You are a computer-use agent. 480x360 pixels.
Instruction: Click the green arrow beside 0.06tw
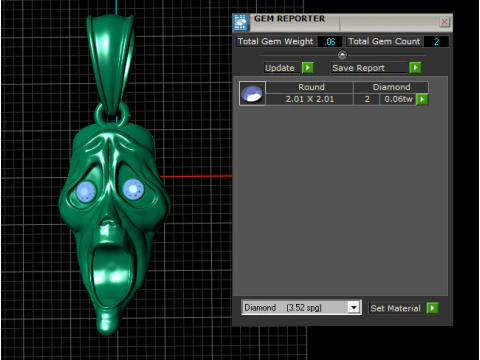pos(422,99)
